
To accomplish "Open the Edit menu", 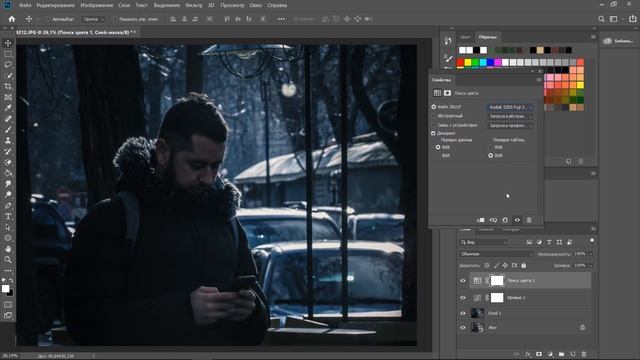I will tap(56, 5).
